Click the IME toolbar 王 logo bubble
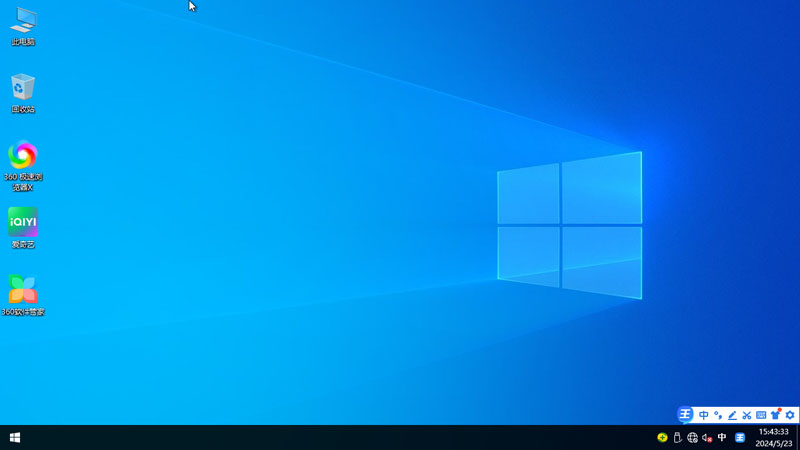 685,414
